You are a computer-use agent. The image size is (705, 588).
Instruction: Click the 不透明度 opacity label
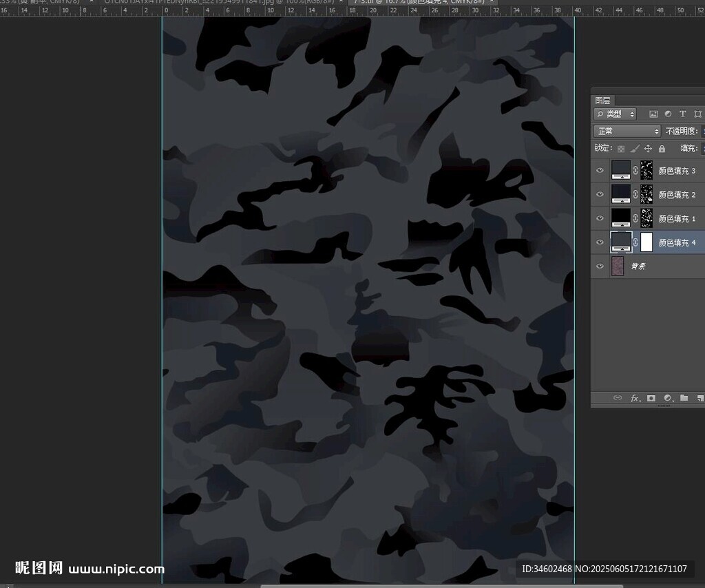click(x=682, y=132)
